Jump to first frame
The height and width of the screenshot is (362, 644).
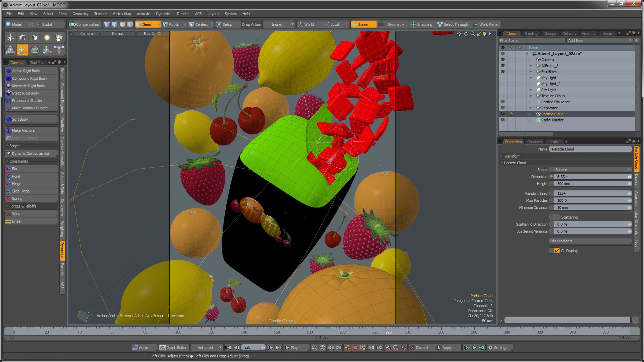(228, 348)
